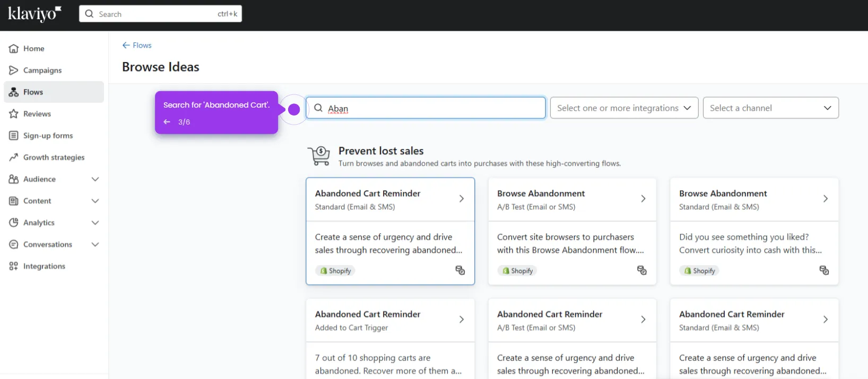Screen dimensions: 868x379
Task: Open Integrations in the sidebar
Action: [x=54, y=266]
